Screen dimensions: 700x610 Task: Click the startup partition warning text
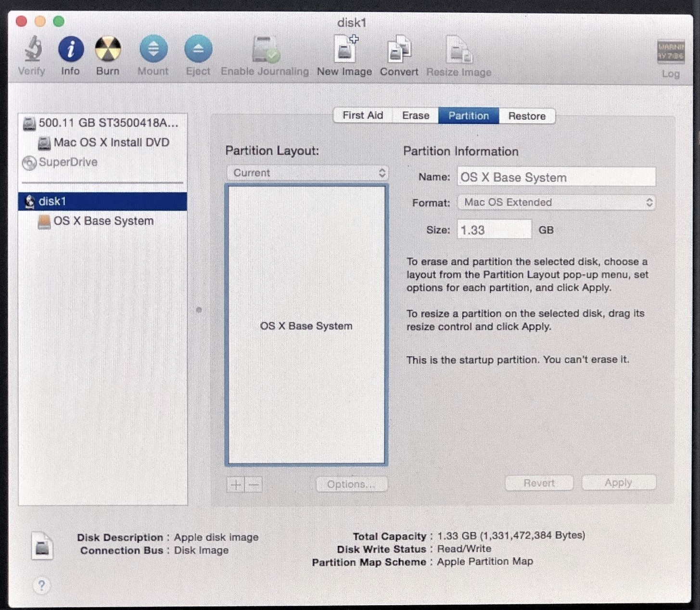518,359
